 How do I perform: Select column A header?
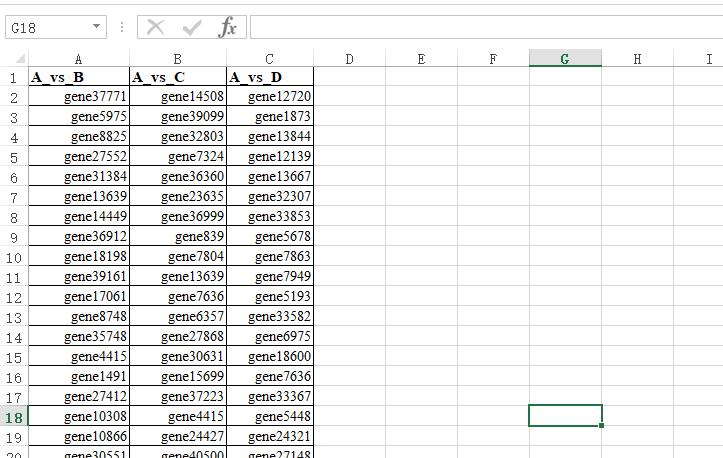tap(79, 59)
